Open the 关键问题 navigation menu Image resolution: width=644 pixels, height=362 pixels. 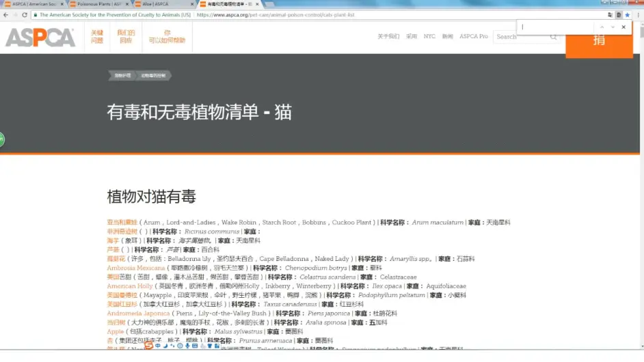(x=97, y=36)
